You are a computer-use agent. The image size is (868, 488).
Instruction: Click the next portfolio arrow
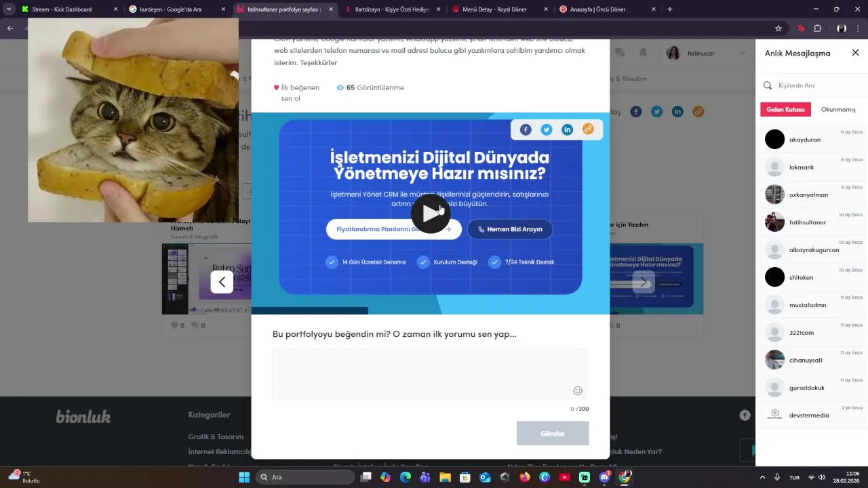[x=644, y=282]
